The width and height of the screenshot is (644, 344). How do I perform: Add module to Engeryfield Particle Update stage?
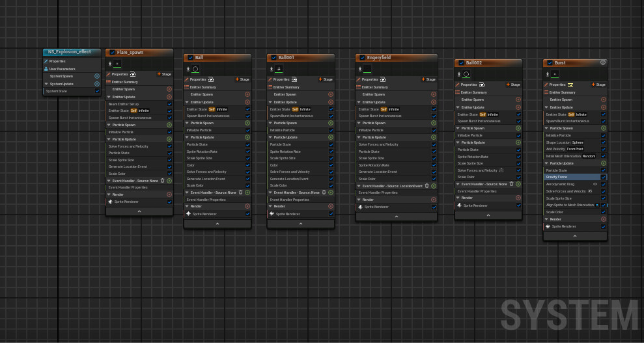[x=434, y=137]
